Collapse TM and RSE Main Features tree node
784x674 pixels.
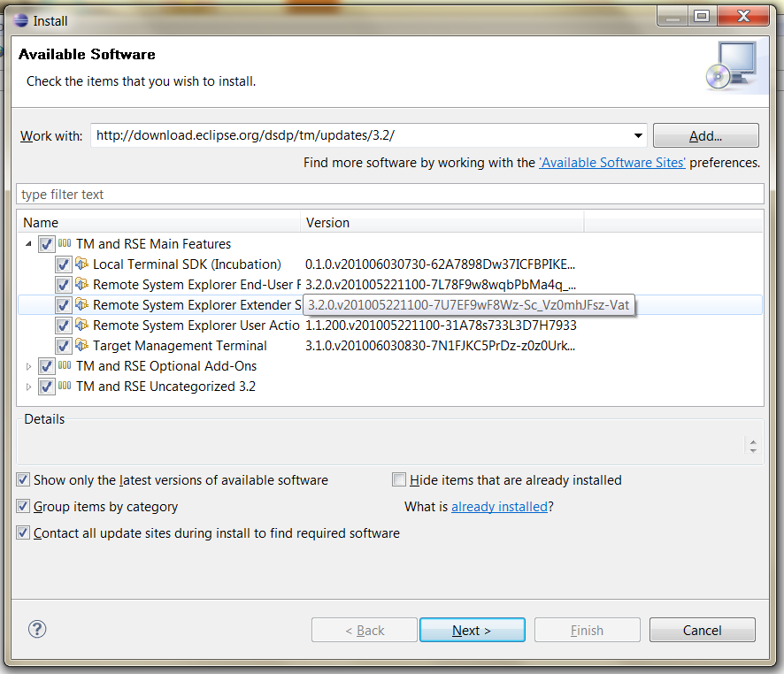pyautogui.click(x=28, y=244)
